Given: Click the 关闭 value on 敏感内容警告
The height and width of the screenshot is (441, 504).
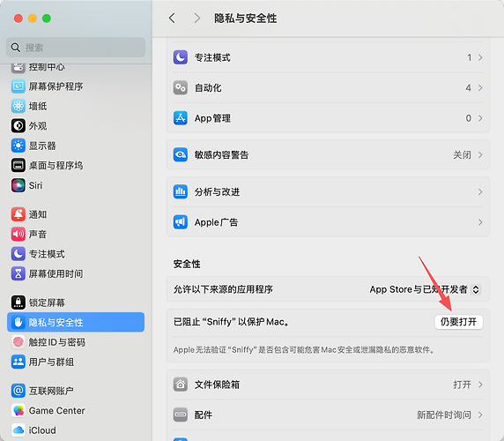Looking at the screenshot, I should click(462, 154).
